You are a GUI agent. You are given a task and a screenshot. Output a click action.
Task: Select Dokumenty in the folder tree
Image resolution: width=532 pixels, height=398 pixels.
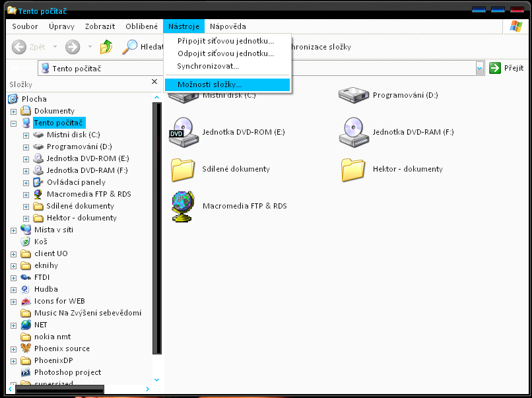[x=54, y=111]
